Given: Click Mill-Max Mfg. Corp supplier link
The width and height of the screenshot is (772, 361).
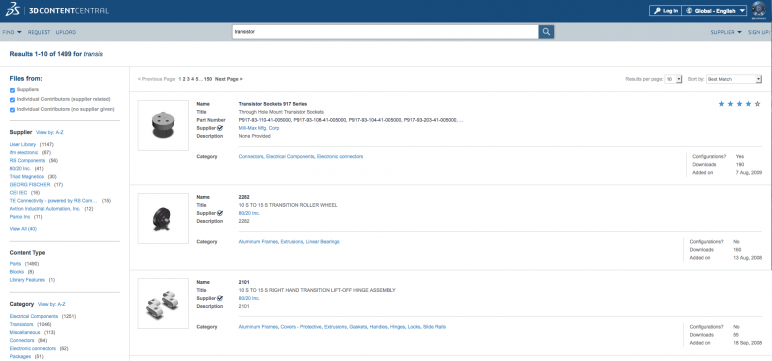Looking at the screenshot, I should (x=259, y=128).
